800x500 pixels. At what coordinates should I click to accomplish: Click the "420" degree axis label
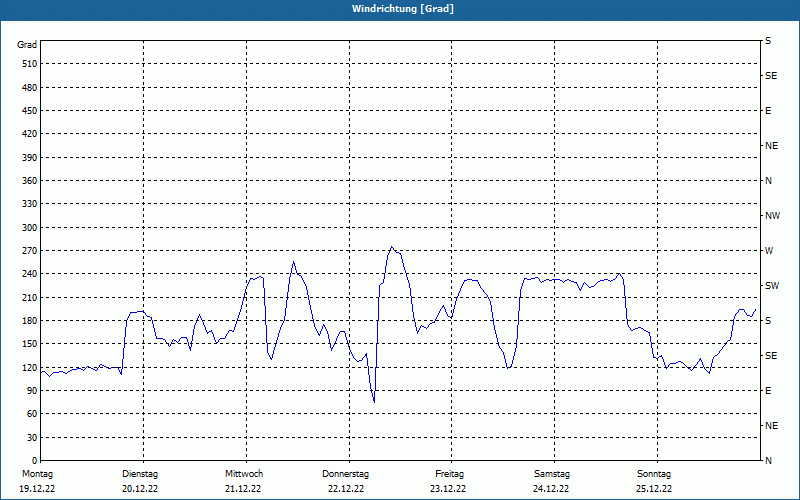30,134
